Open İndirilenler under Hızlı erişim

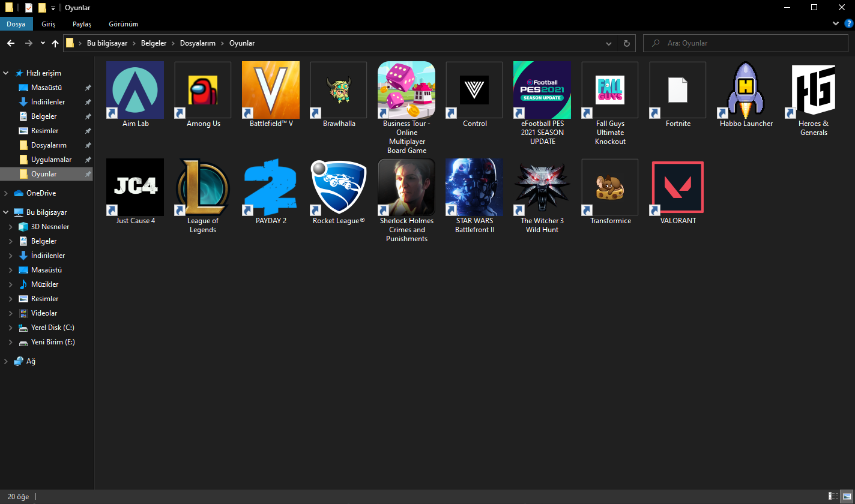pyautogui.click(x=47, y=102)
